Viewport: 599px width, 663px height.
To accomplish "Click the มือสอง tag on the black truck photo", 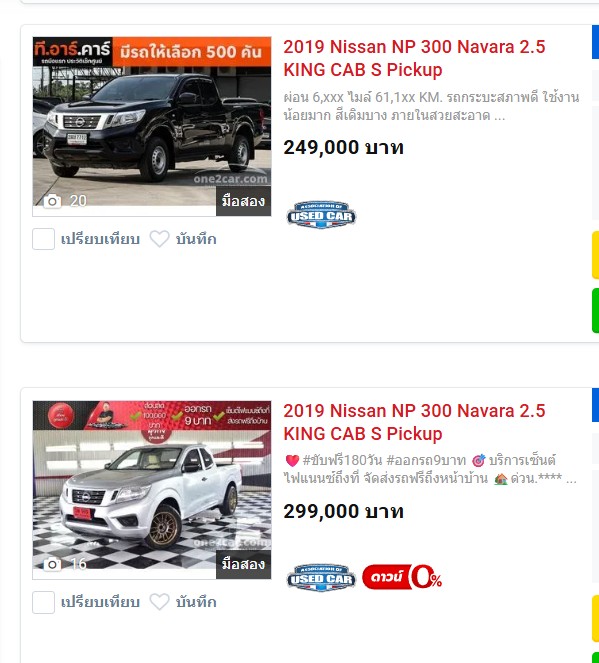I will [243, 201].
